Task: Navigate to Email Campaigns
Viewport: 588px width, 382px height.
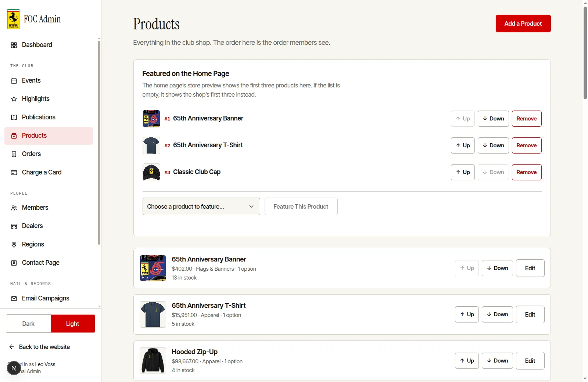Action: 49,298
